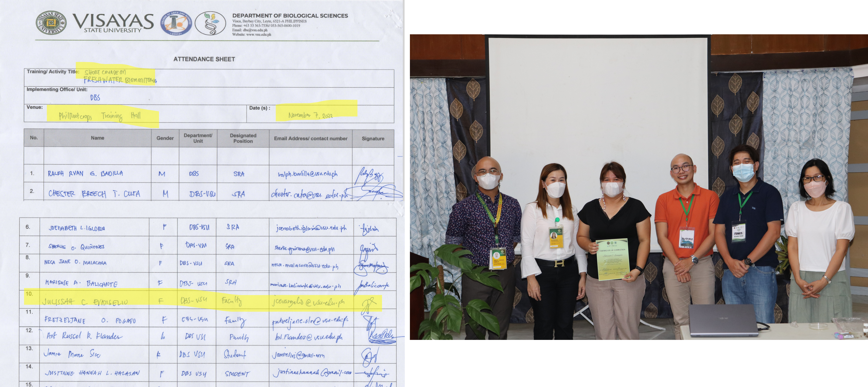Image resolution: width=868 pixels, height=387 pixels.
Task: Open the www.vsu.edu.ph website text
Action: tap(258, 34)
